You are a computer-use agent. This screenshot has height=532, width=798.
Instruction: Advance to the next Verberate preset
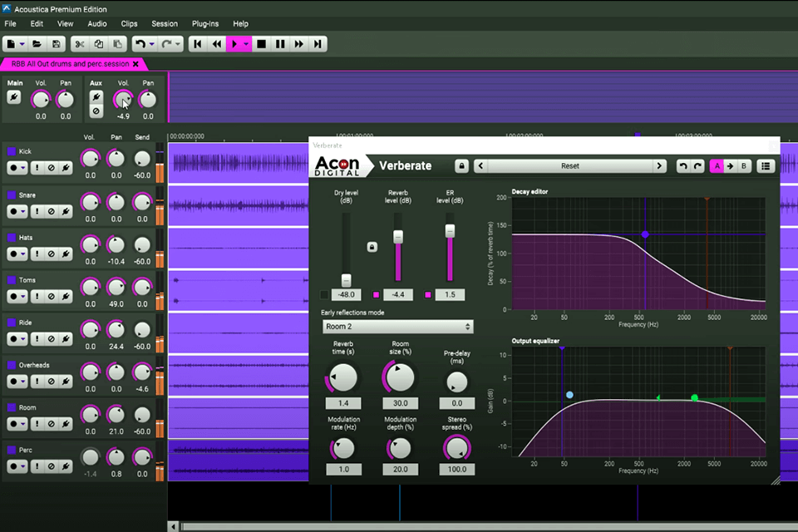[x=660, y=165]
